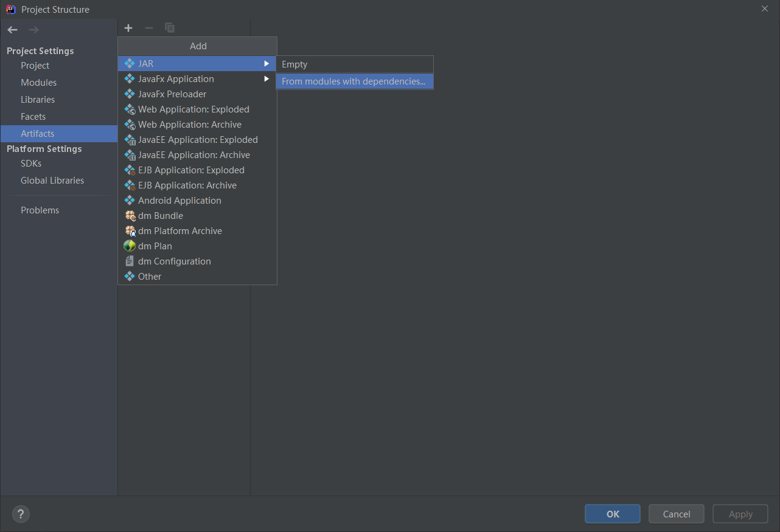Click the help question mark icon
The width and height of the screenshot is (780, 532).
[21, 514]
